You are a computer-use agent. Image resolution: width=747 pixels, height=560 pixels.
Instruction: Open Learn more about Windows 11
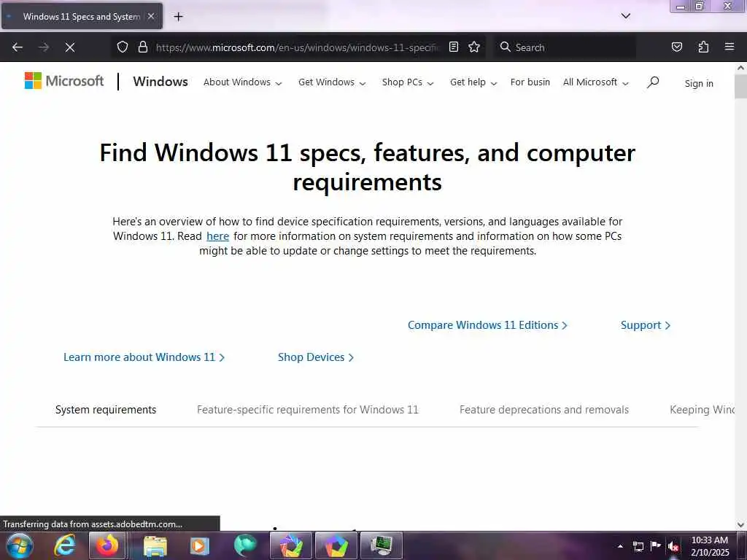click(x=144, y=357)
